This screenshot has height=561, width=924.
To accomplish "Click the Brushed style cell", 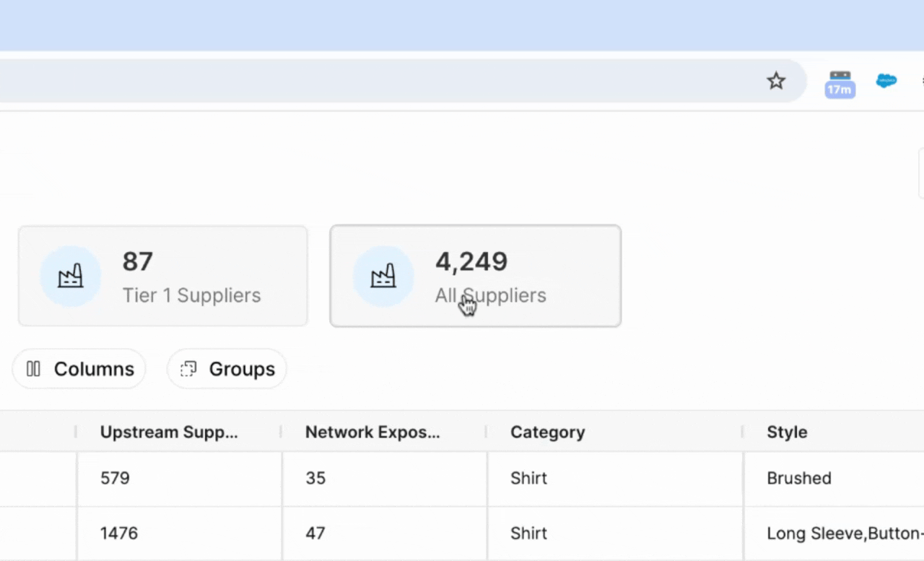I will click(x=799, y=478).
